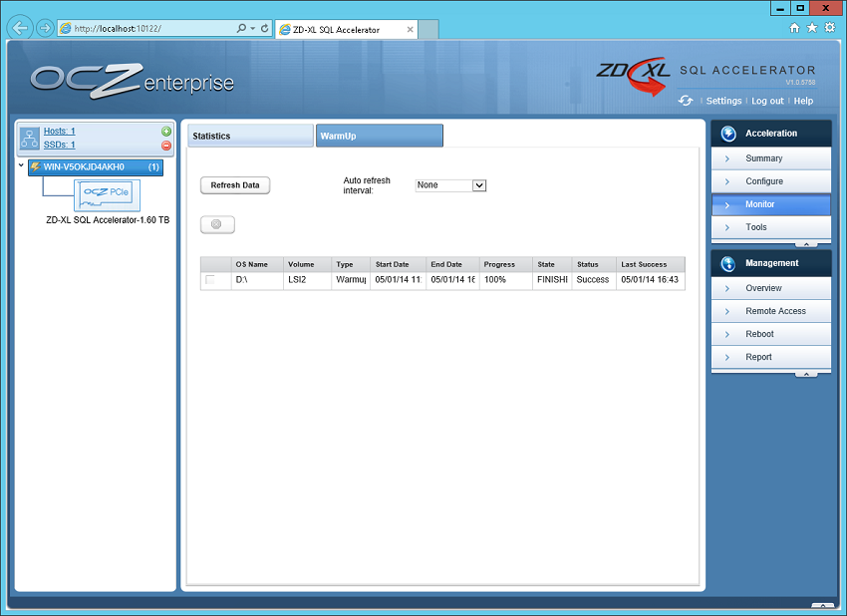Switch to the Statistics tab
The width and height of the screenshot is (847, 616).
[250, 136]
